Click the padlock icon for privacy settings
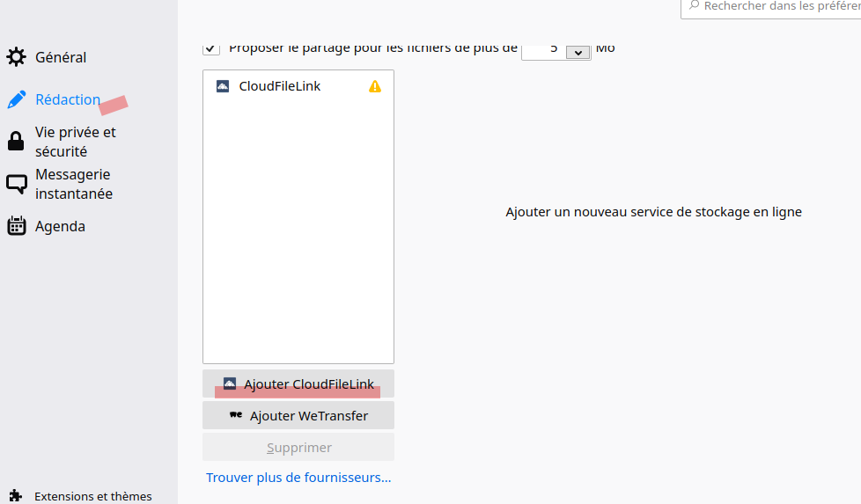This screenshot has height=504, width=861. tap(16, 142)
